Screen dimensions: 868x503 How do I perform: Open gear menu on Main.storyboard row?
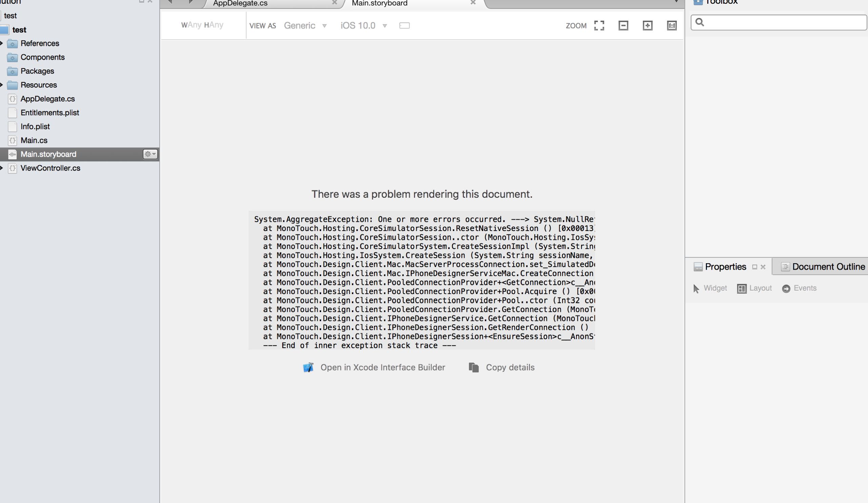pos(150,154)
